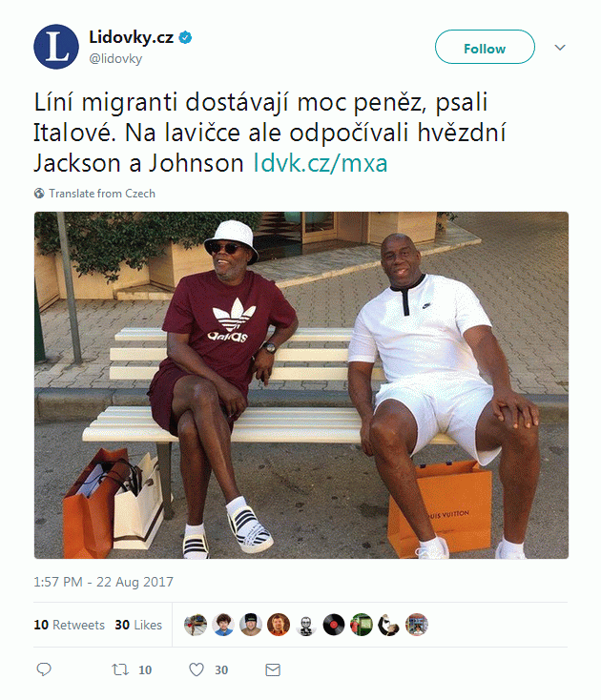Open the tweet timestamp 22 Aug 2017
This screenshot has height=700, width=601.
click(x=104, y=582)
